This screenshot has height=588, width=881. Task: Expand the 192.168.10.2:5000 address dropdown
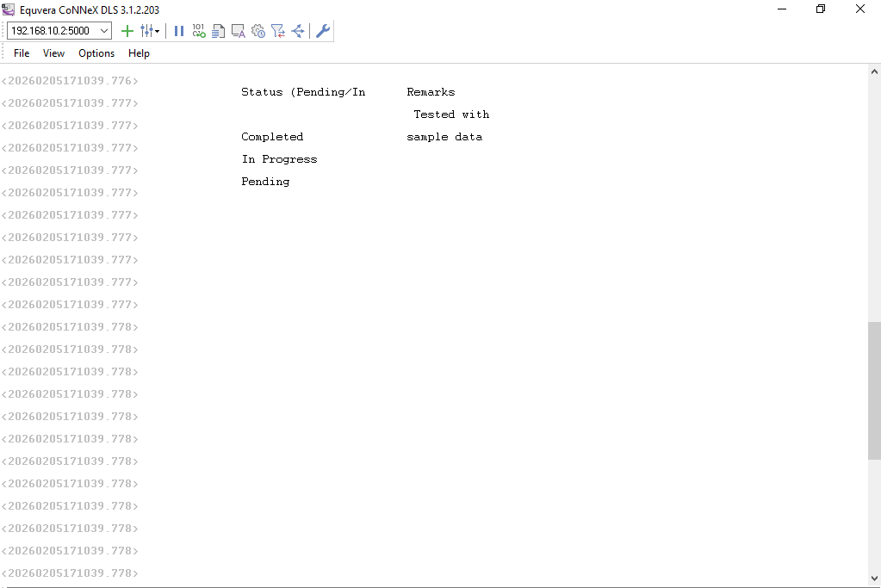(104, 31)
